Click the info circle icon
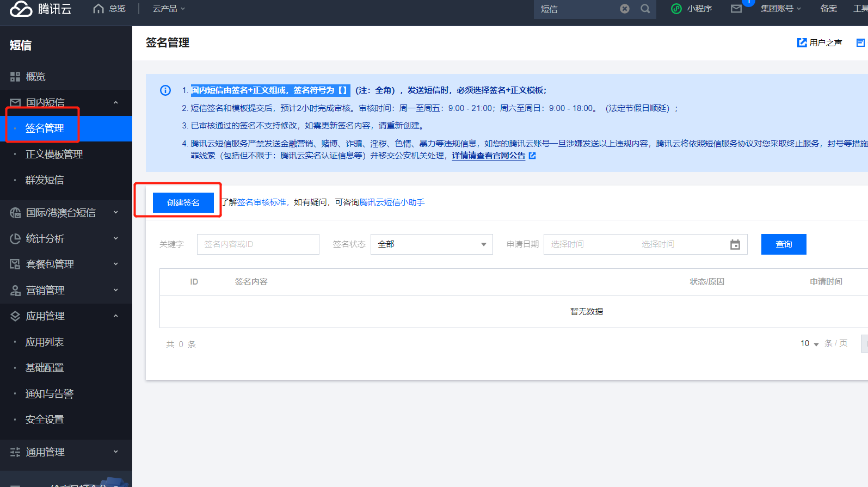Viewport: 868px width, 487px height. coord(165,90)
